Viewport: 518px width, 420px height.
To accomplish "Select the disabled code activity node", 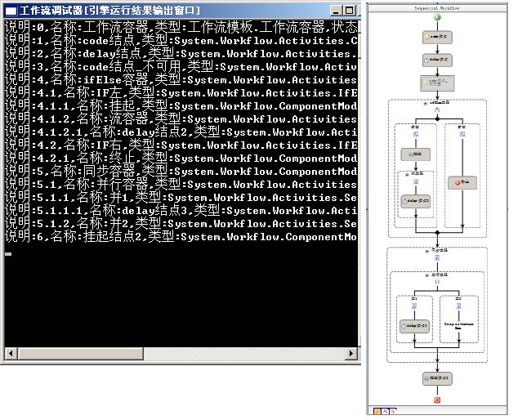I will (x=437, y=83).
